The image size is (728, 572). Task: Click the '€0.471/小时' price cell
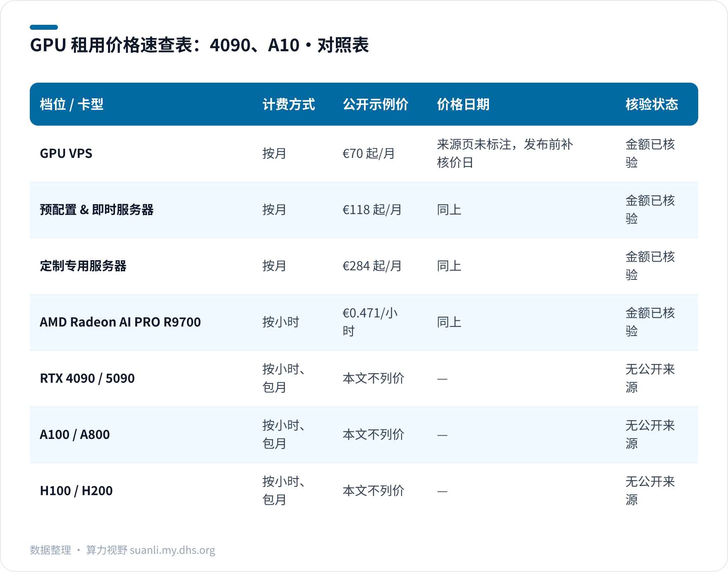[x=370, y=322]
